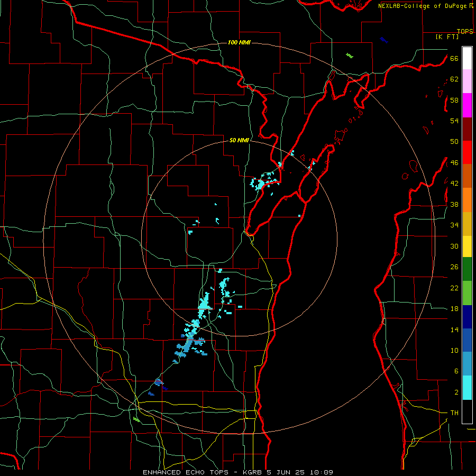The height and width of the screenshot is (476, 476).
Task: Click the white swatch in the tops legend
Action: click(x=467, y=58)
